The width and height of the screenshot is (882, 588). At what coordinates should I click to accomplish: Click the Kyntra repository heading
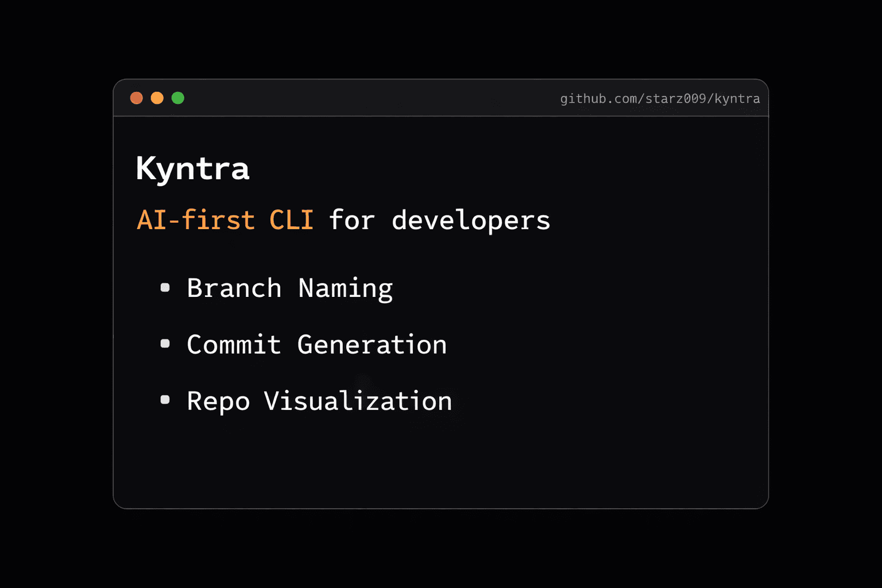click(x=192, y=168)
